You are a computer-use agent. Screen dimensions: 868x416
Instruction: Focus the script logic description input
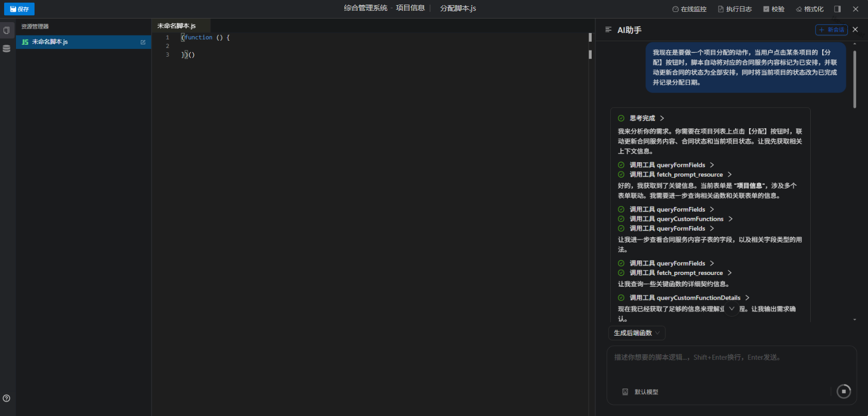click(732, 367)
